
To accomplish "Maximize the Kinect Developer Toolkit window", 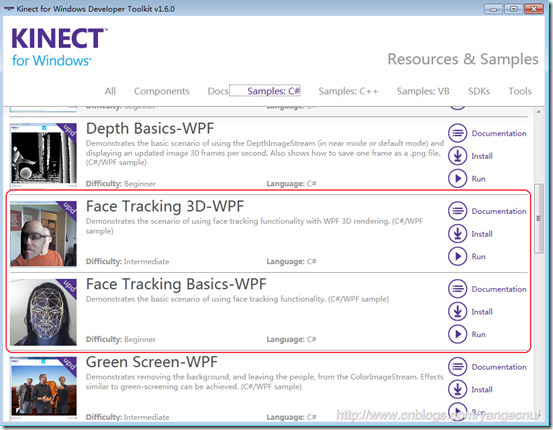I will (514, 9).
